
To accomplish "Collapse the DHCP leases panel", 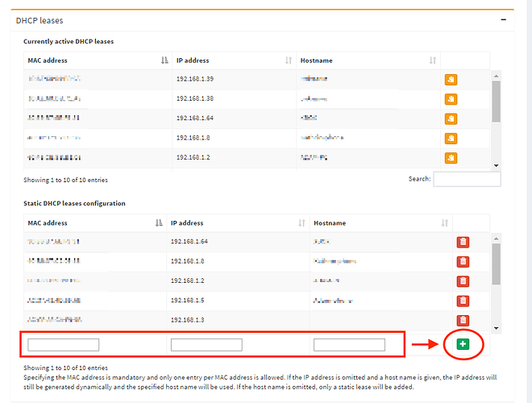I will tap(503, 19).
